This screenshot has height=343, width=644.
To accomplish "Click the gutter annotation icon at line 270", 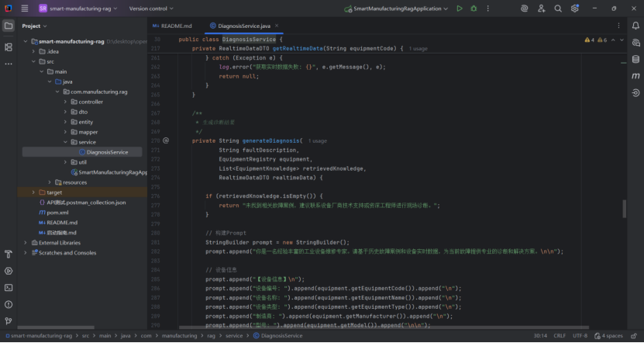I will [x=166, y=140].
